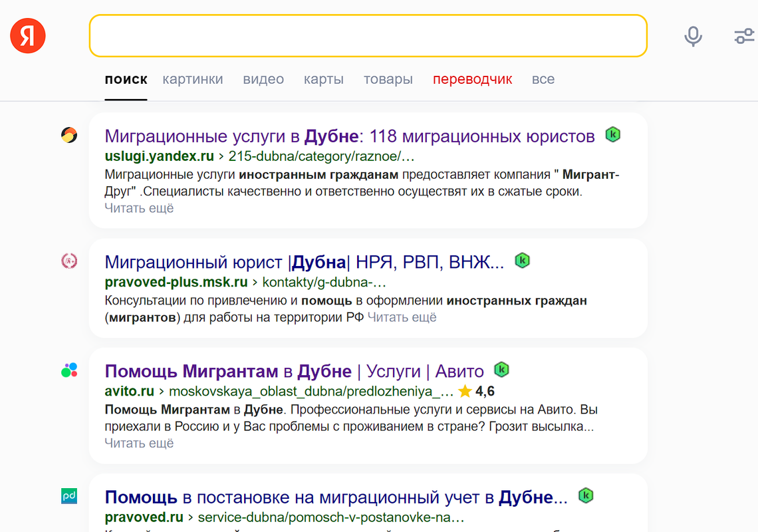Open "Помощь в постановке на миграционный учет" title
The width and height of the screenshot is (758, 532).
coord(336,497)
